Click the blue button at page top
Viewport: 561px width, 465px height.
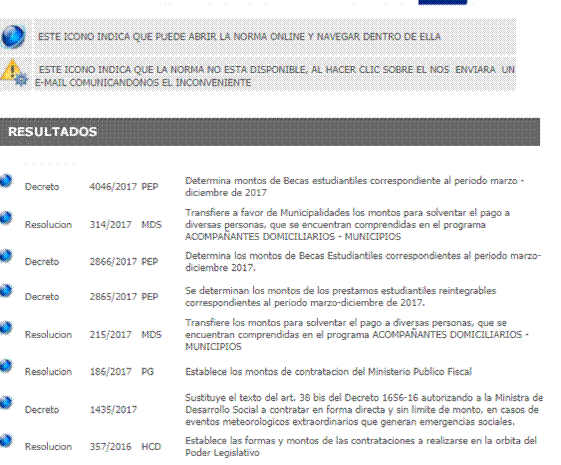click(x=443, y=2)
